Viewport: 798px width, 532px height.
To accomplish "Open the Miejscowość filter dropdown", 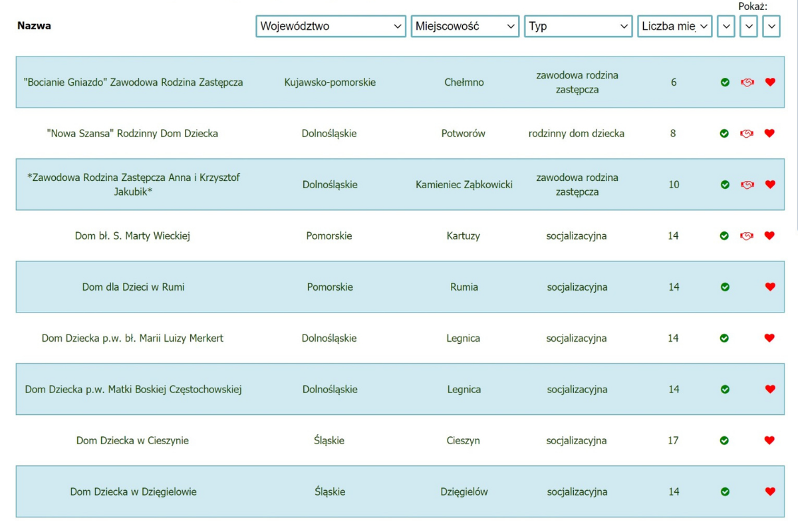I will pos(465,26).
